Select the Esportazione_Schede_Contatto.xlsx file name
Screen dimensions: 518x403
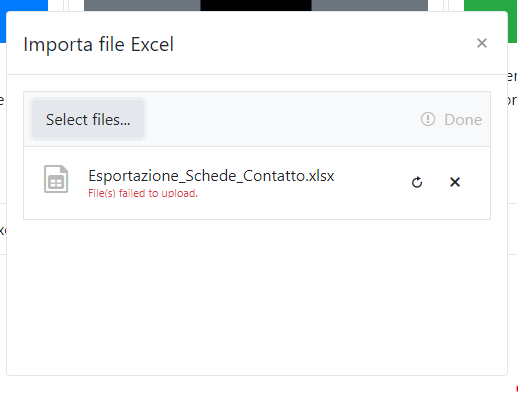click(x=211, y=176)
